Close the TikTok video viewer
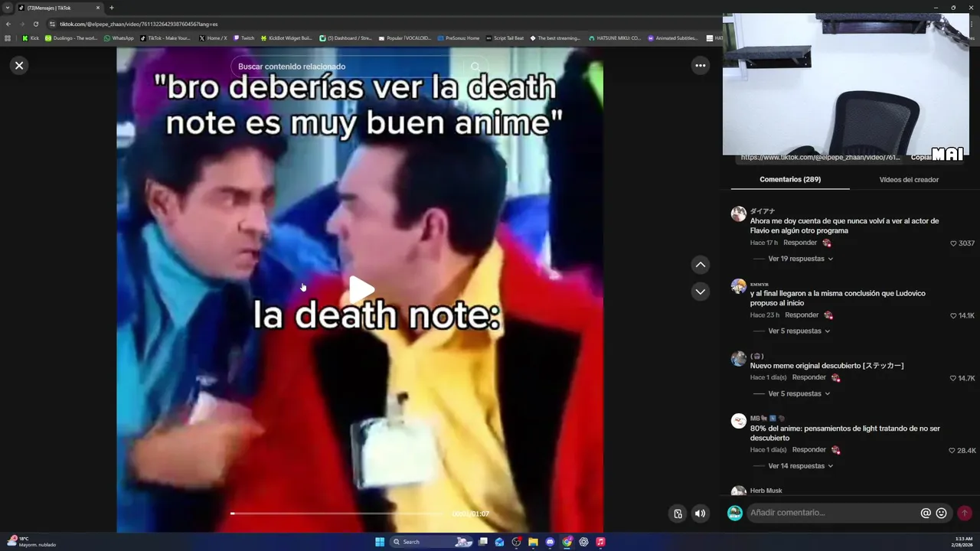This screenshot has width=980, height=551. click(x=19, y=65)
